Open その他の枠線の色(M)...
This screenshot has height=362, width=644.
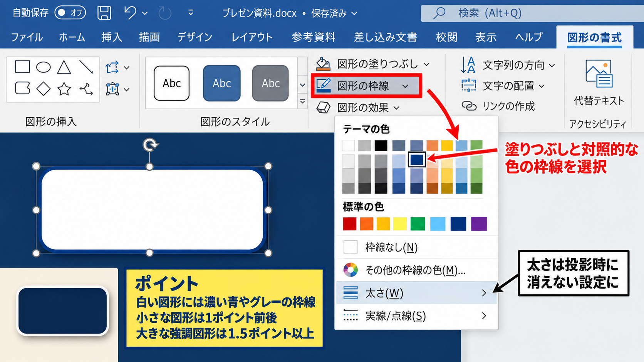(416, 270)
